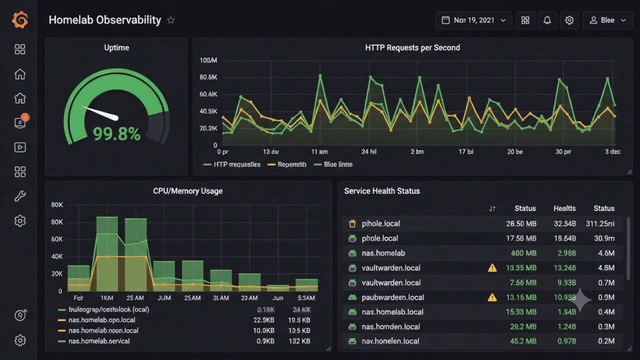Select the nas.homelab service name
The image size is (640, 360).
tap(383, 253)
